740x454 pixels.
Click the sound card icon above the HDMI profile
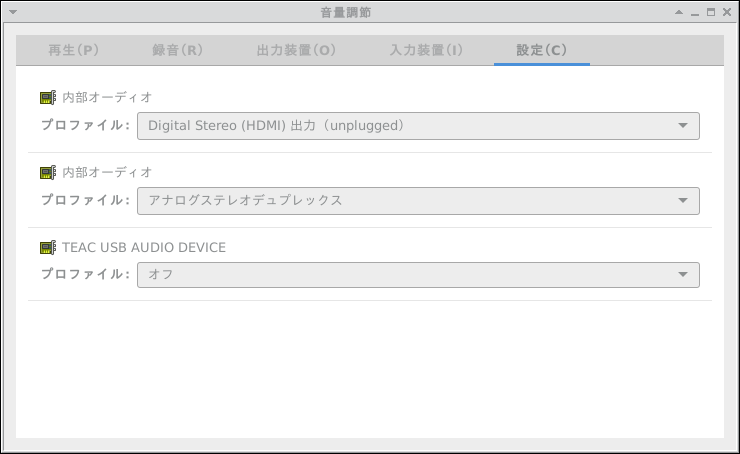[48, 97]
